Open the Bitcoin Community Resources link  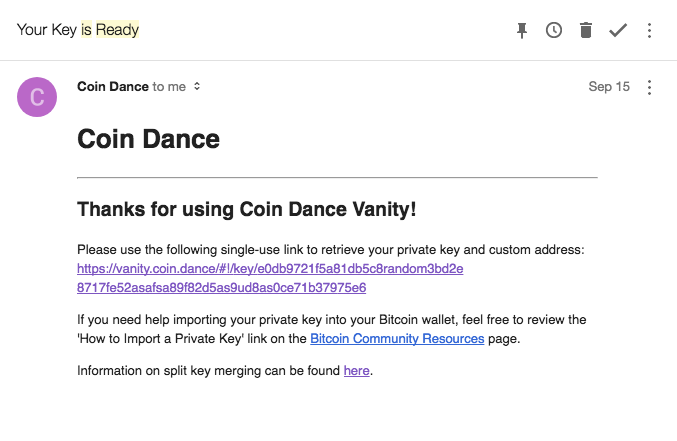coord(397,338)
